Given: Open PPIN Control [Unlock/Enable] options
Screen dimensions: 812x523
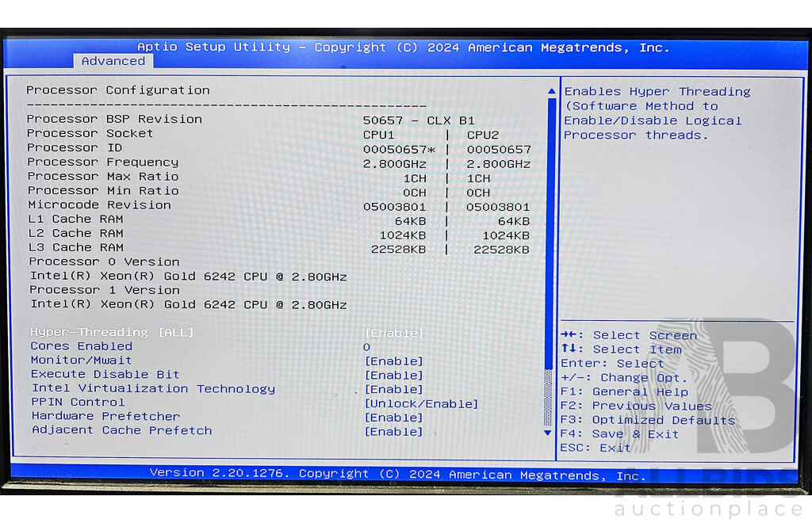Looking at the screenshot, I should tap(422, 403).
